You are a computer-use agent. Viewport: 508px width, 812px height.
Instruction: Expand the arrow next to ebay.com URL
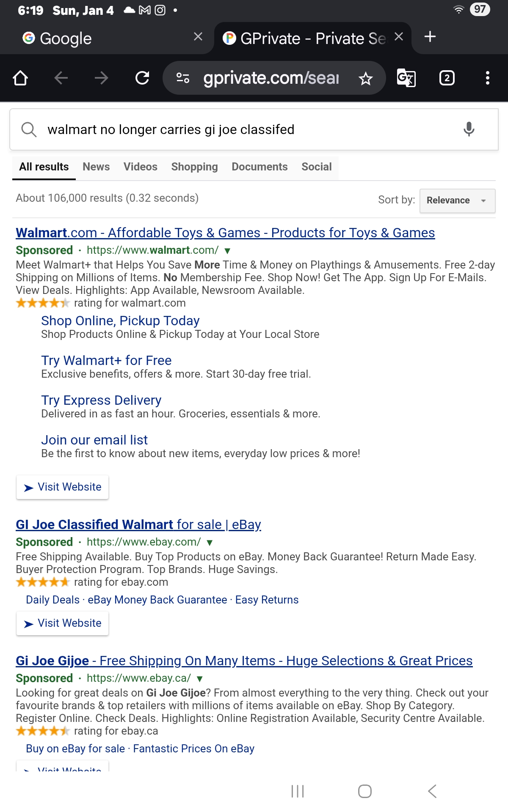(210, 543)
